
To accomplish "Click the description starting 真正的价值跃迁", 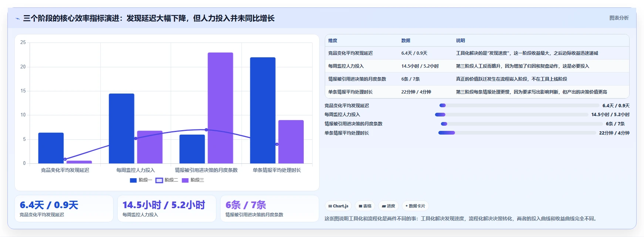I will pos(511,79).
